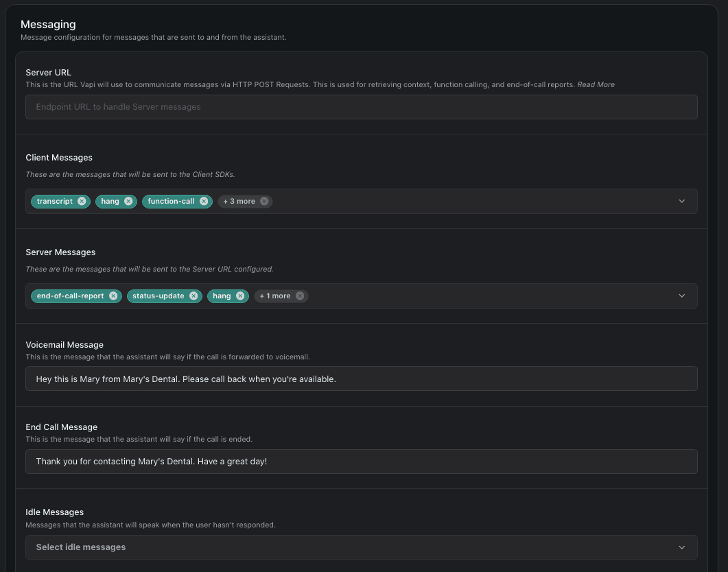Remove the hang tag from Server Messages

coord(240,296)
